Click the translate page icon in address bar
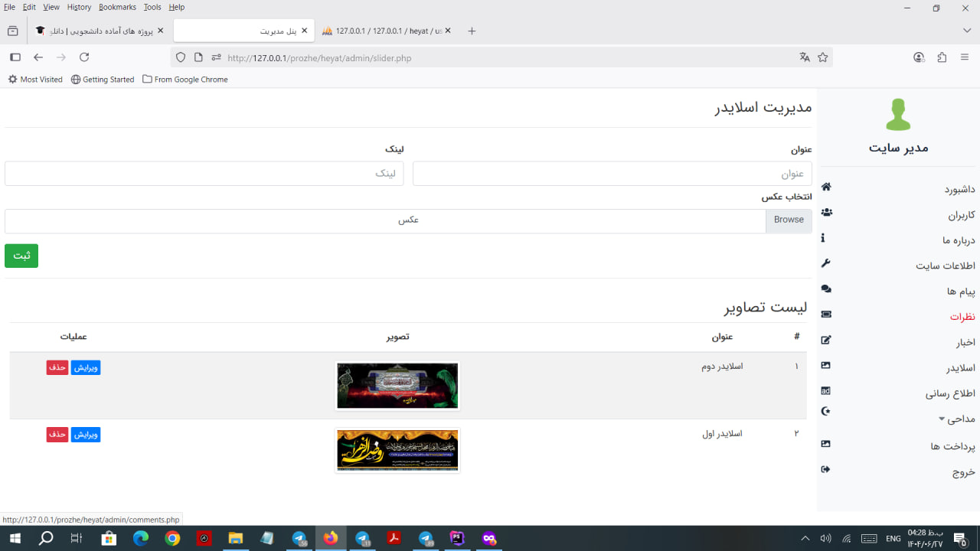Screen dimensions: 980x551 pyautogui.click(x=805, y=57)
